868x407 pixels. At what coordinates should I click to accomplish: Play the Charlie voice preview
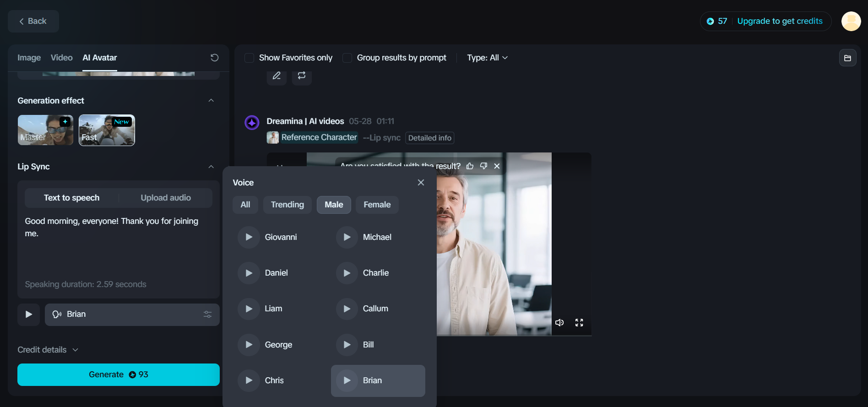(x=347, y=273)
